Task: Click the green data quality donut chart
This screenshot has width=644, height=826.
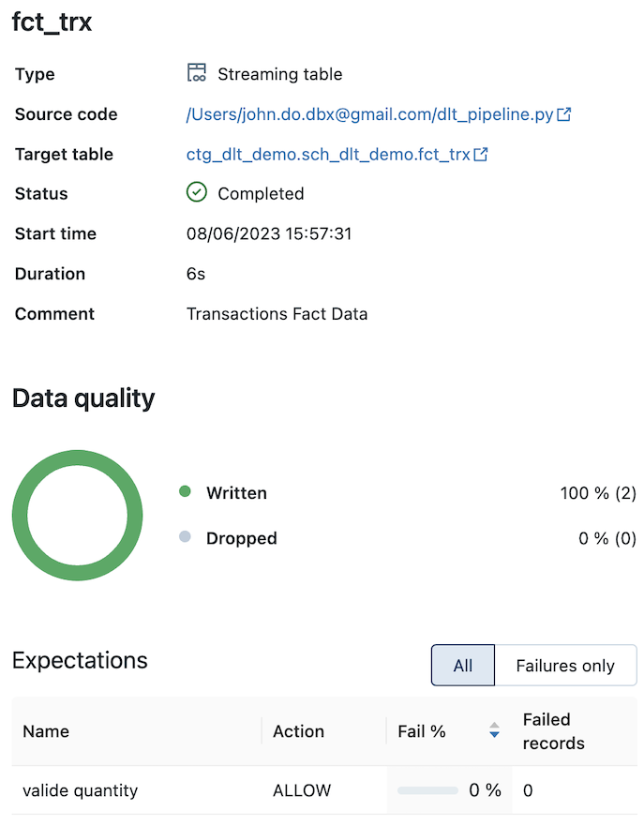Action: (78, 516)
